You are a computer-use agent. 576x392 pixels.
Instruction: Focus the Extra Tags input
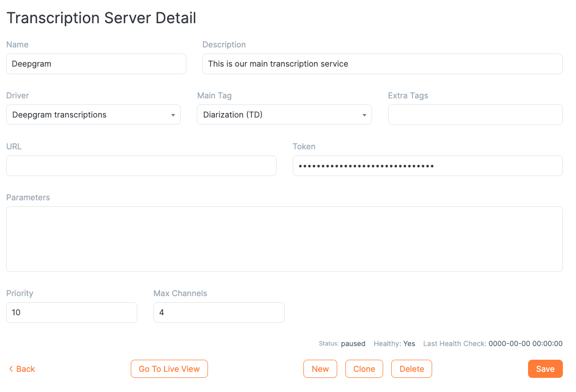point(476,115)
